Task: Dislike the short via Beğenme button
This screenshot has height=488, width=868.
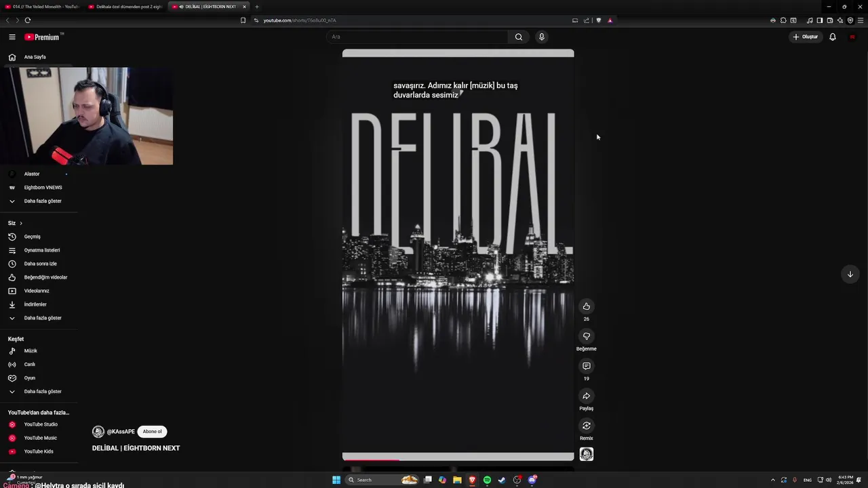Action: [587, 336]
